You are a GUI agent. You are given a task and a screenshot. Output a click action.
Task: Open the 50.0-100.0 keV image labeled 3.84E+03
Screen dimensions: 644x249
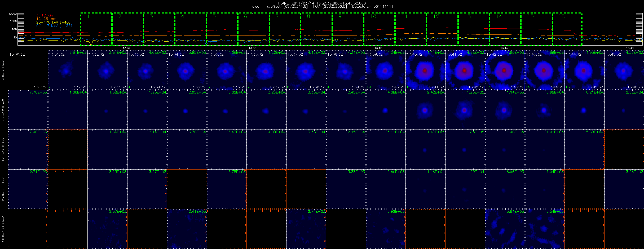(505, 229)
